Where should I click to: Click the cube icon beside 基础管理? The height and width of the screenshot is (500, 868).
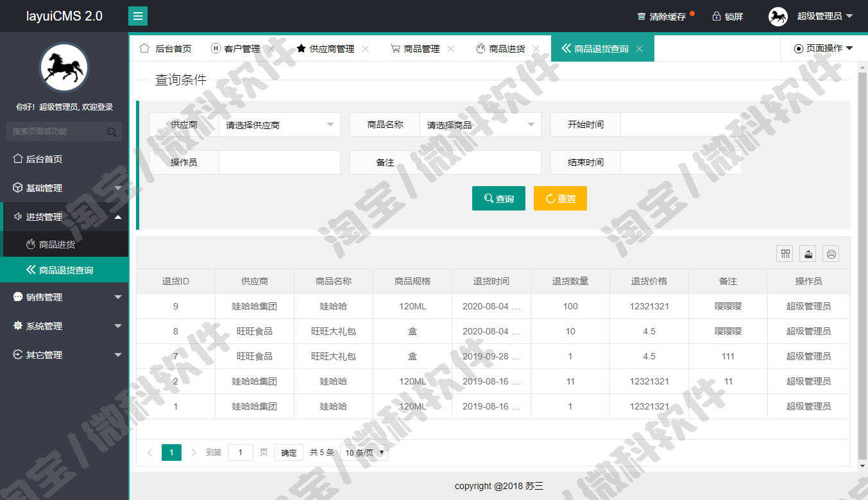pyautogui.click(x=18, y=187)
